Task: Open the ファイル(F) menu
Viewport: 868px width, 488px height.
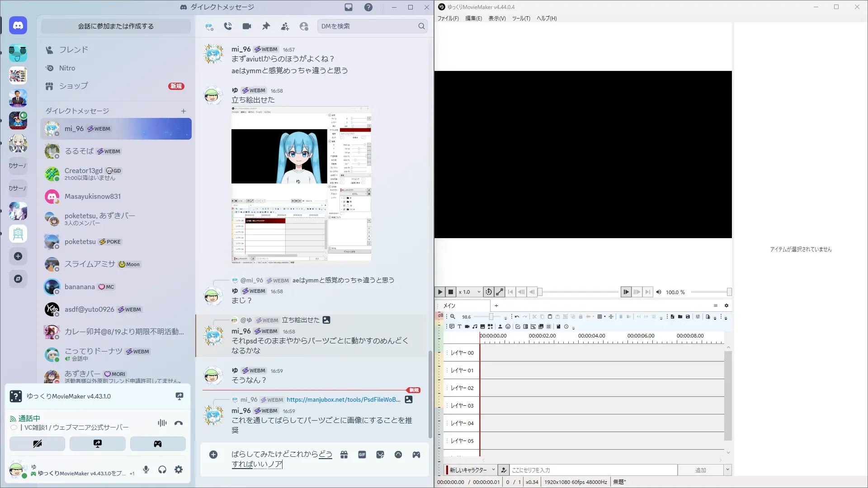Action: coord(448,19)
